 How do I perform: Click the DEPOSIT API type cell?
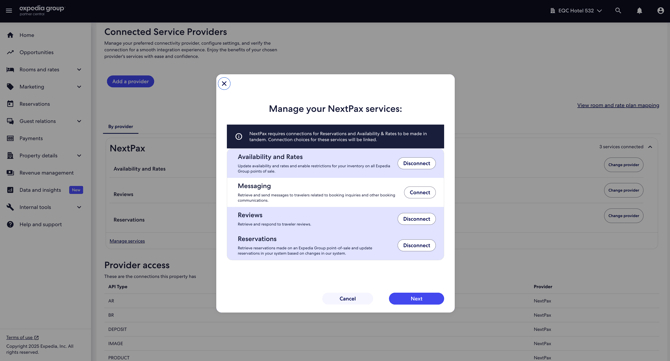[x=117, y=329]
